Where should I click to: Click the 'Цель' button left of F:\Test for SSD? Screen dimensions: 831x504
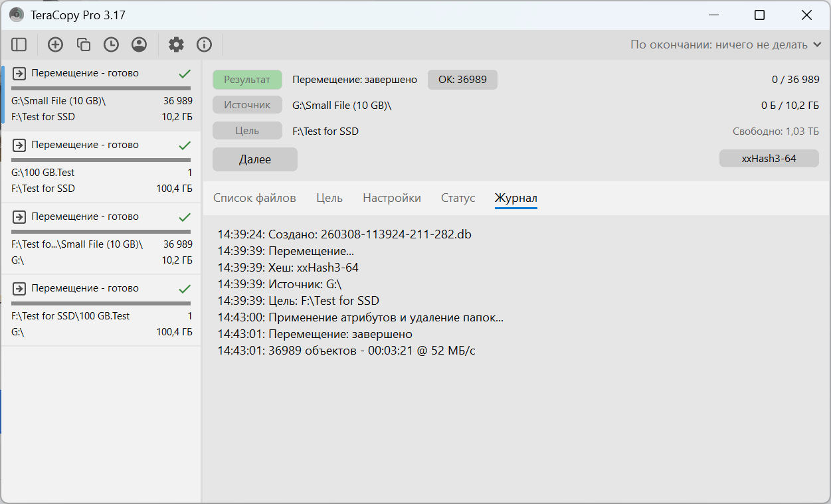tap(247, 131)
